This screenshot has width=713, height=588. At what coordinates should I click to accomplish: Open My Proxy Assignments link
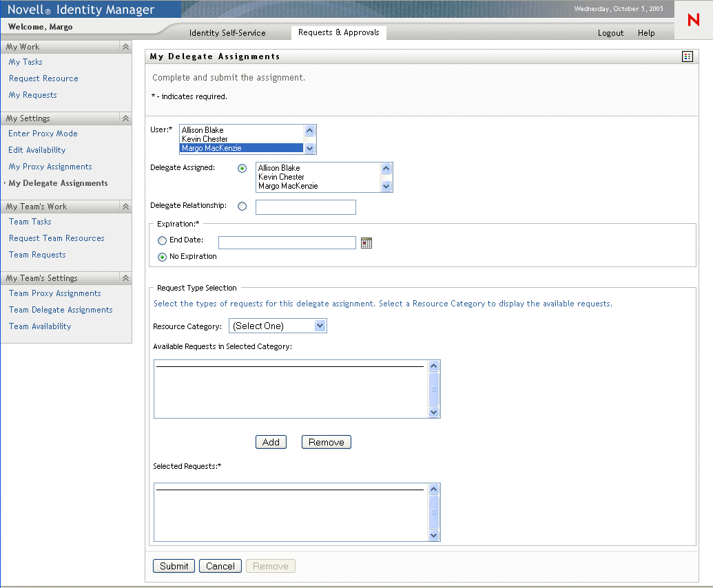(x=50, y=167)
